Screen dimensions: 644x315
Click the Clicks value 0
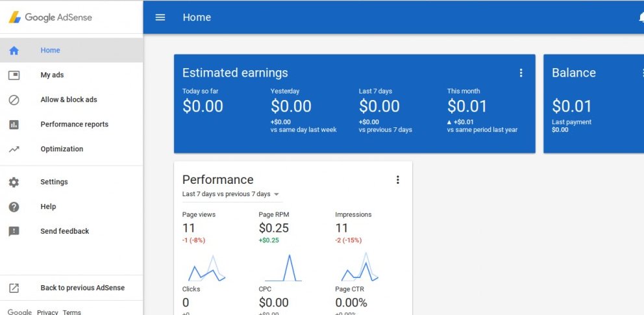186,303
